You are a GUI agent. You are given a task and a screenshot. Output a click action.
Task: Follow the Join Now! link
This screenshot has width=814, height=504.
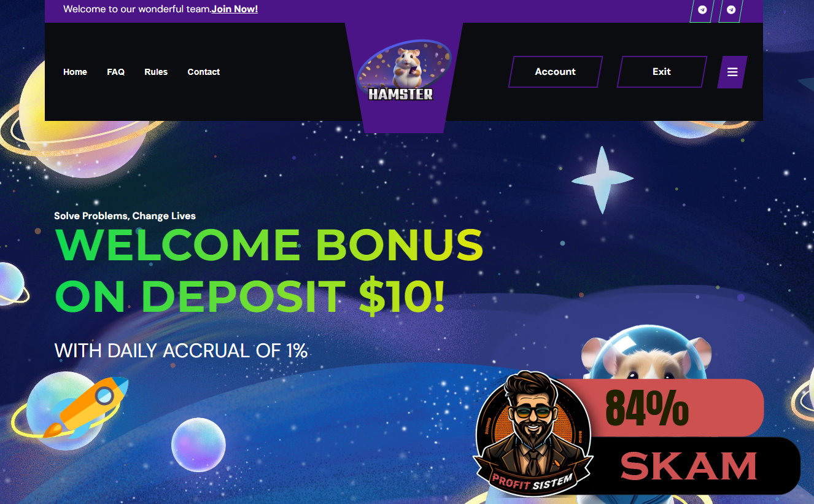[x=235, y=9]
